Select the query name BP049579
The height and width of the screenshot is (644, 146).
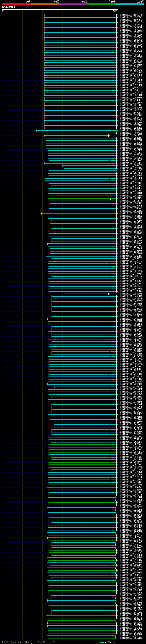pyautogui.click(x=8, y=8)
